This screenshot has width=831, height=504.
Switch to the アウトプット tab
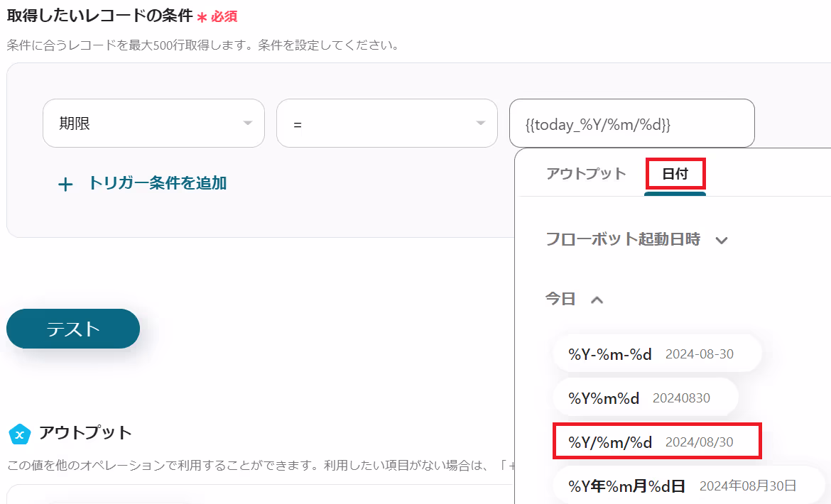586,174
